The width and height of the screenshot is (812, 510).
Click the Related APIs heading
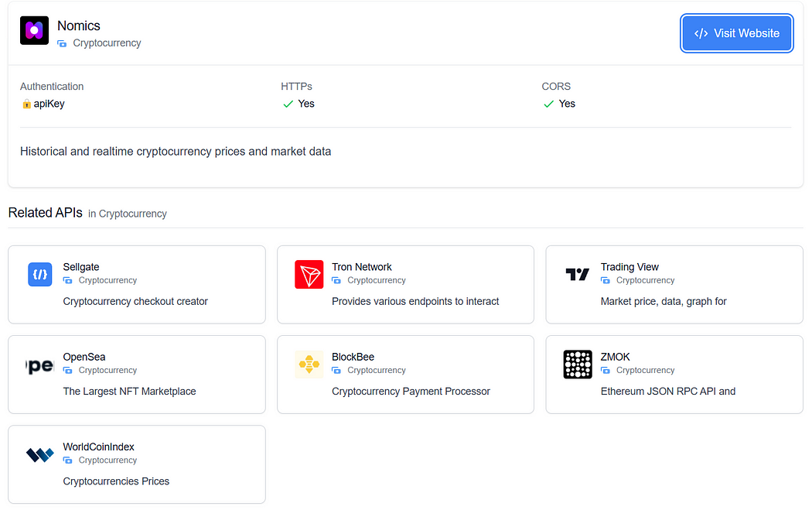coord(45,213)
